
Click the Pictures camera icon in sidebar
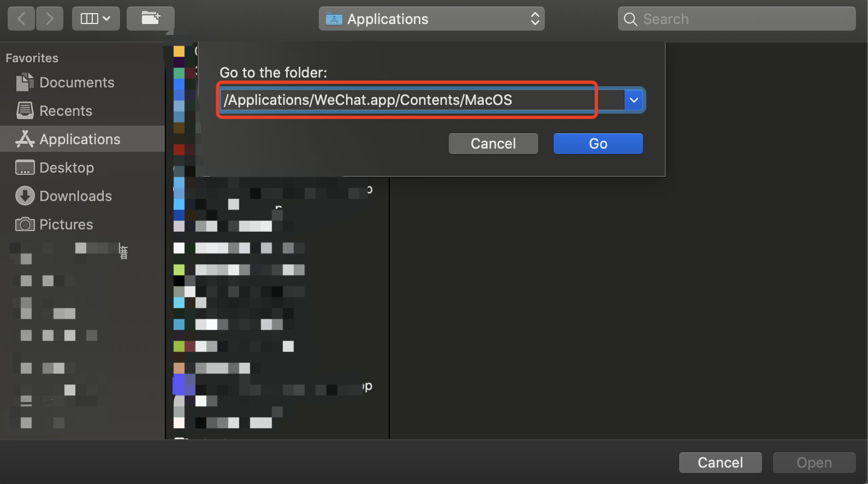pos(25,225)
